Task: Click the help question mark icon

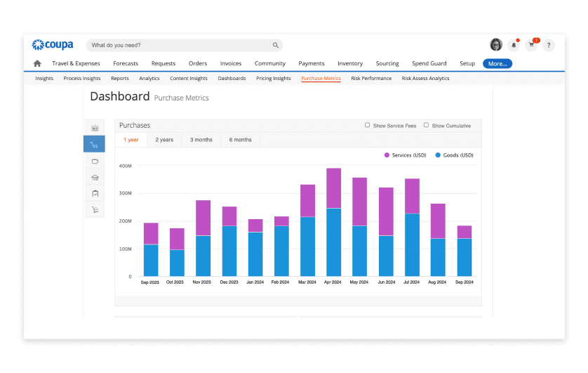Action: point(548,45)
